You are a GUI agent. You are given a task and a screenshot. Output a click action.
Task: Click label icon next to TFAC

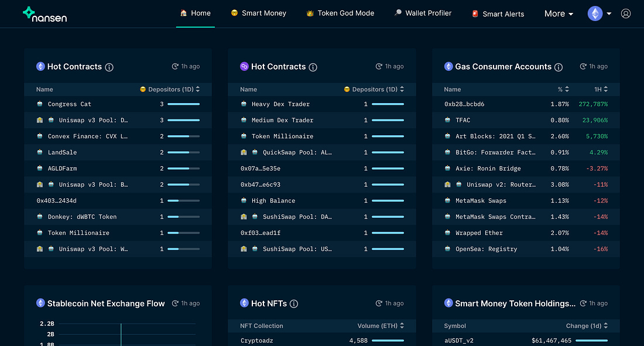448,119
